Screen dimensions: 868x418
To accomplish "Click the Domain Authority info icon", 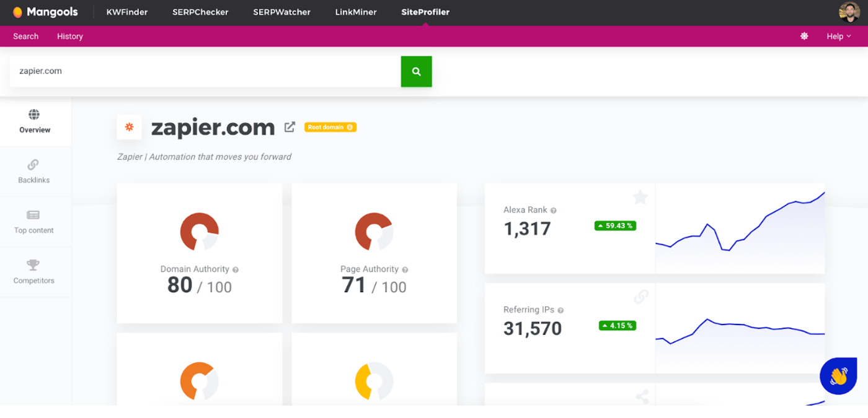I will pyautogui.click(x=236, y=269).
